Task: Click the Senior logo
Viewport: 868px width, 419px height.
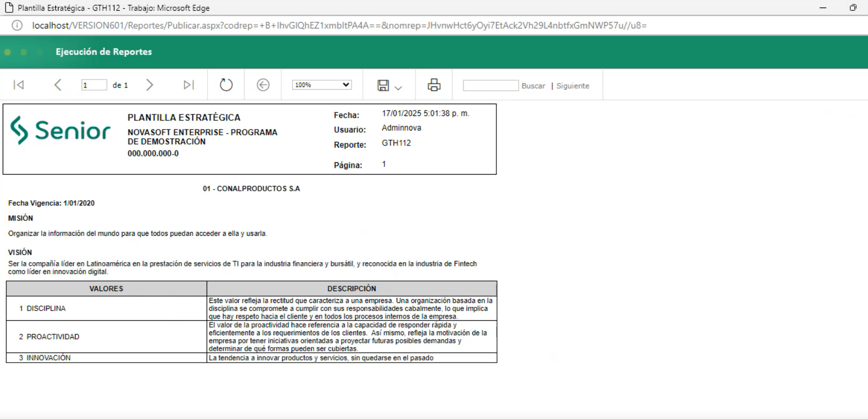Action: point(60,130)
